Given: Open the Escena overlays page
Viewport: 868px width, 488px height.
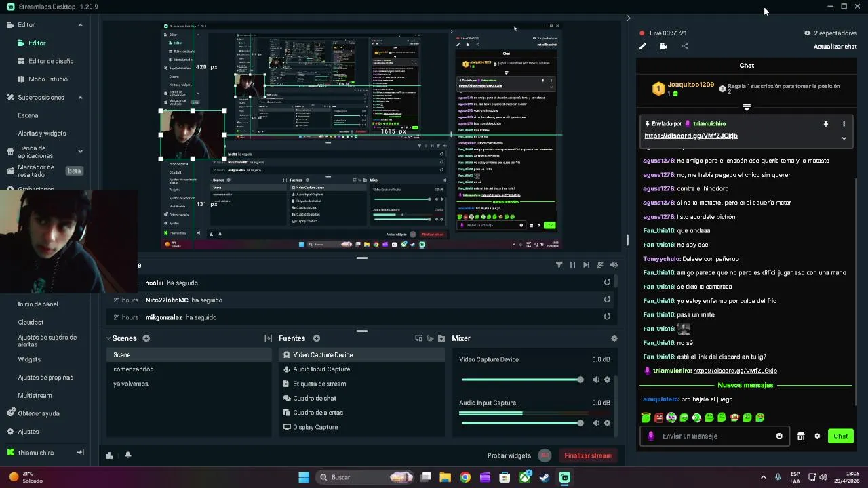Looking at the screenshot, I should point(28,115).
